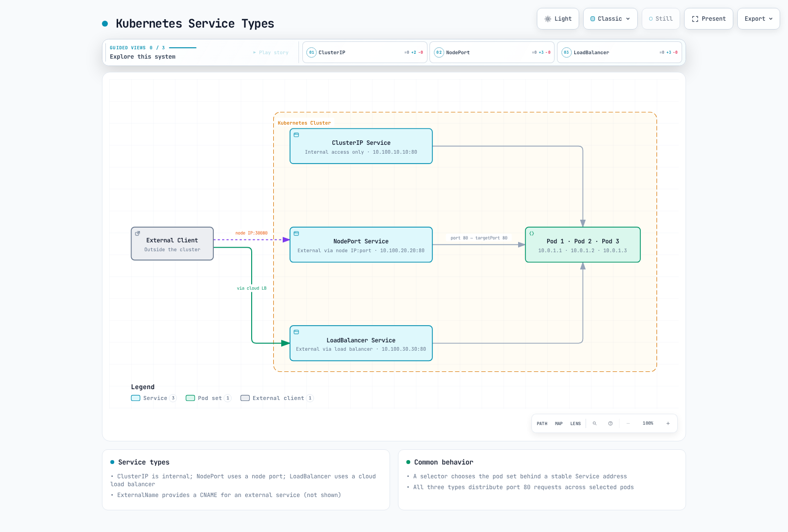The width and height of the screenshot is (788, 532).
Task: Enable MAP mode in canvas toolbar
Action: click(x=558, y=424)
